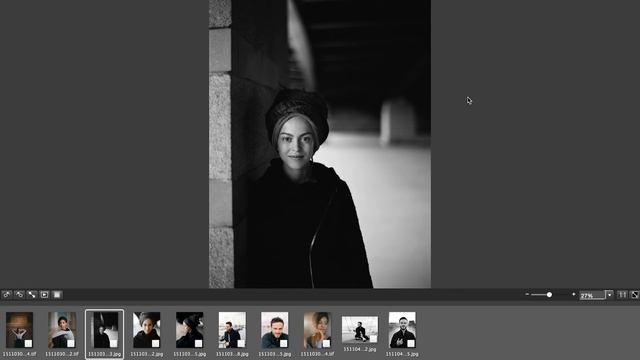
Task: Tick the checkbox on the shawl woman thumbnail
Action: tap(71, 343)
